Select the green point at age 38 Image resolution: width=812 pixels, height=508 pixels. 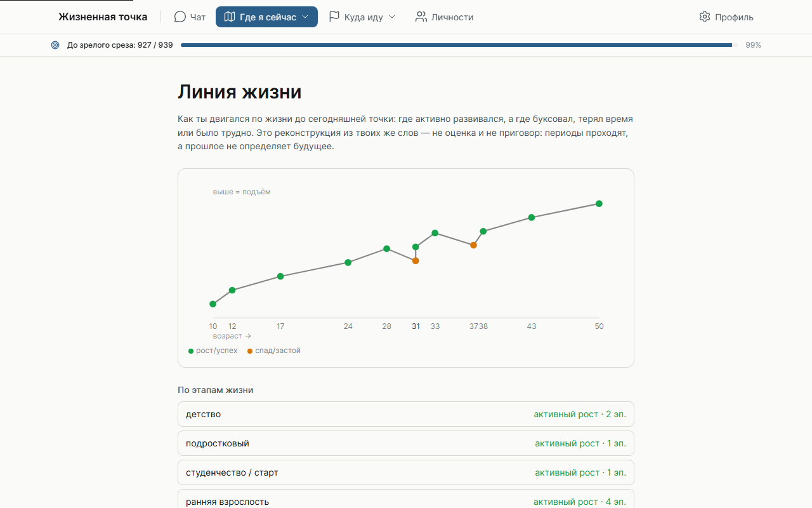(483, 231)
